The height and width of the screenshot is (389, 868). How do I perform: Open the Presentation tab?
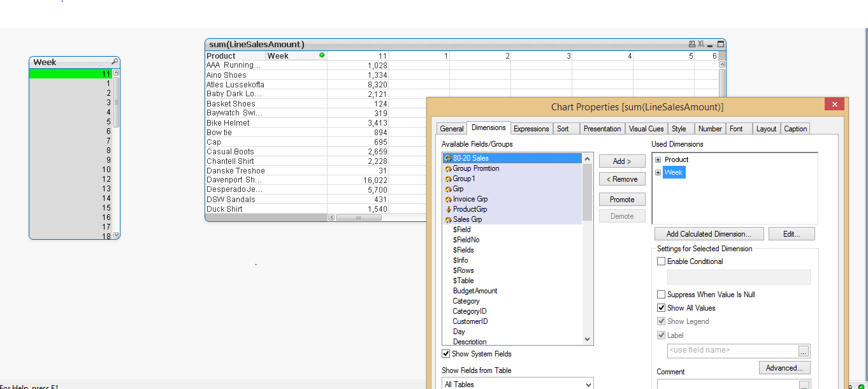click(602, 129)
